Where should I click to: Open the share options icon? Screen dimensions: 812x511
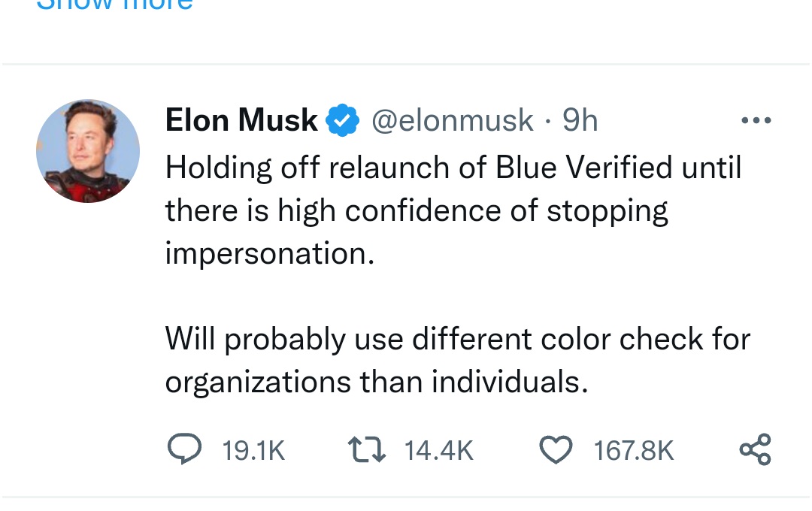(755, 449)
